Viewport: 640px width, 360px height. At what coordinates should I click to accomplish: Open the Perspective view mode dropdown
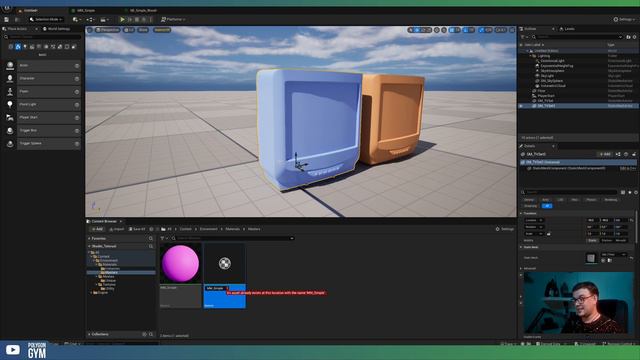click(108, 30)
